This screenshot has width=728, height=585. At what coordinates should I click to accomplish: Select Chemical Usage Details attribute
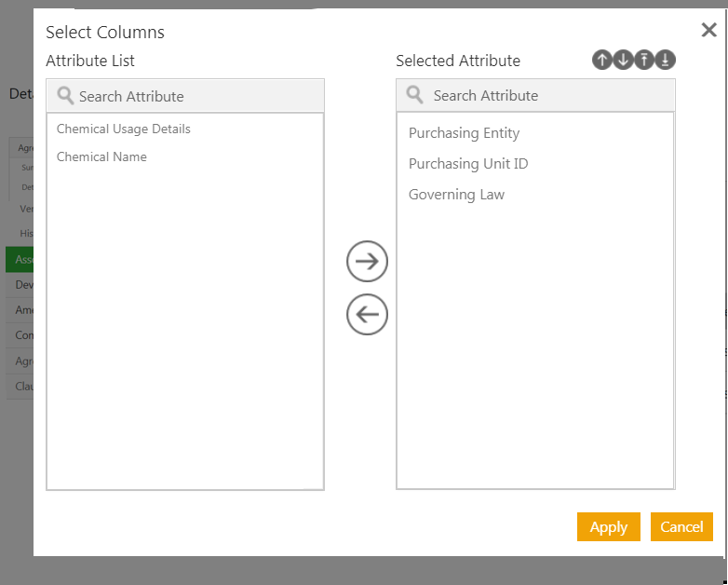point(124,129)
